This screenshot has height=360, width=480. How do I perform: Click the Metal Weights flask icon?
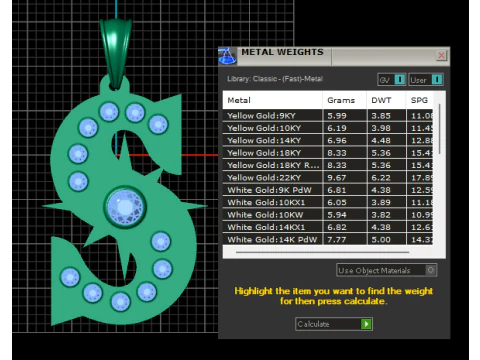coord(227,56)
